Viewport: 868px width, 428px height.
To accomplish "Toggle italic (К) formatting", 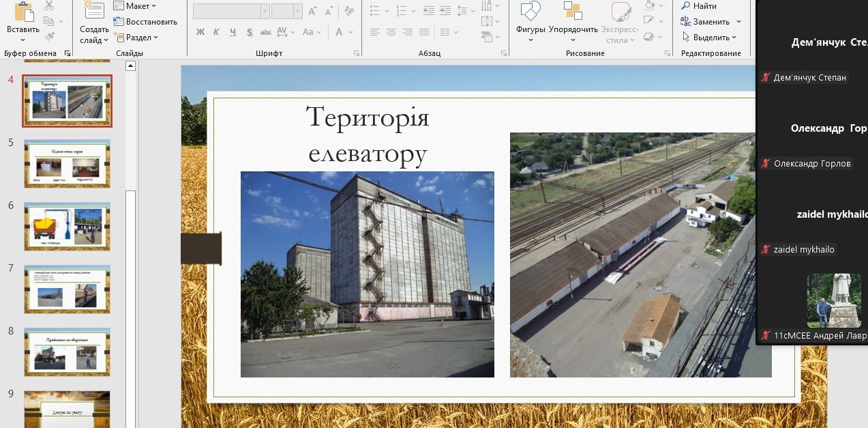I will [x=216, y=32].
